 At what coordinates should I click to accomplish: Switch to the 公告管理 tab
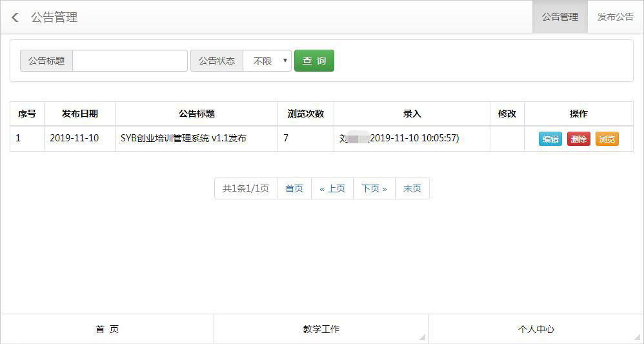(559, 17)
